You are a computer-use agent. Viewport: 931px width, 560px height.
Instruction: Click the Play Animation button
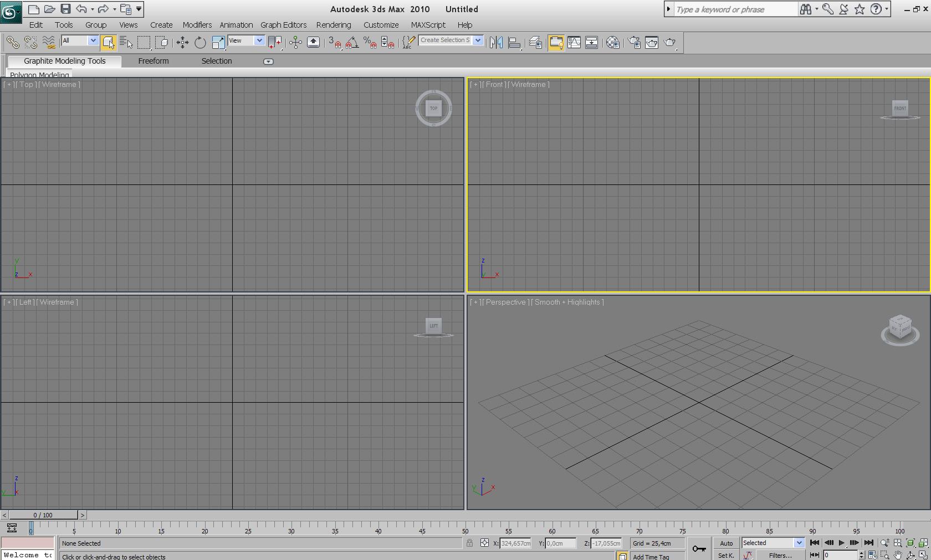[841, 543]
